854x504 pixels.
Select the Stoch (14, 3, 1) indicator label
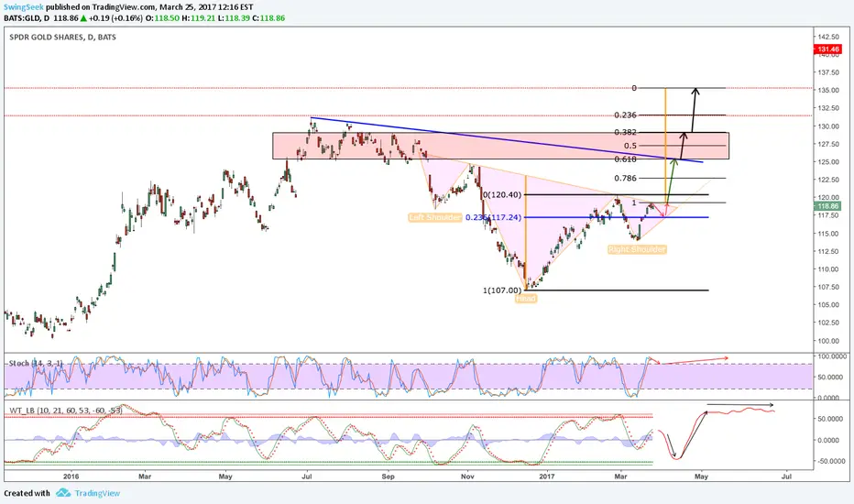click(36, 363)
